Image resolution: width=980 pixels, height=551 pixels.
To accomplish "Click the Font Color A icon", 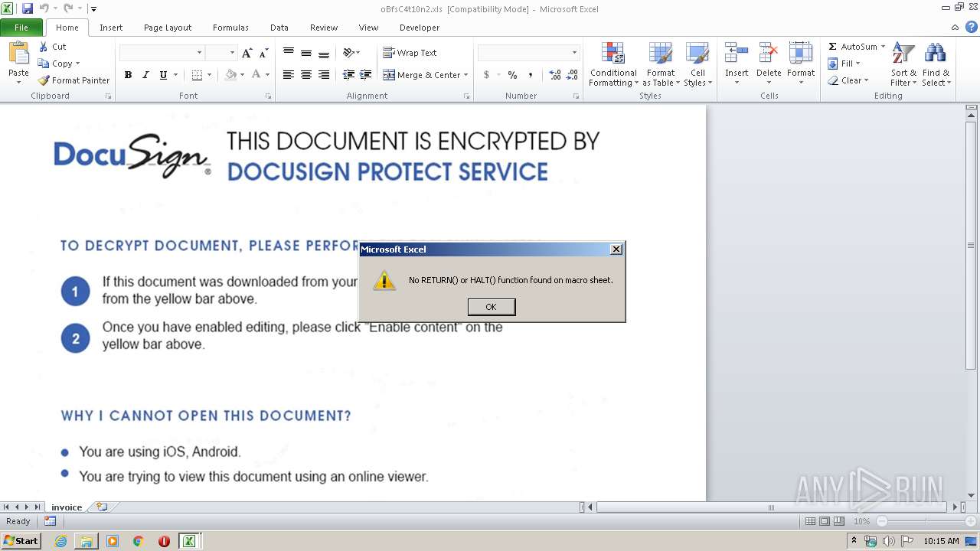I will 256,75.
